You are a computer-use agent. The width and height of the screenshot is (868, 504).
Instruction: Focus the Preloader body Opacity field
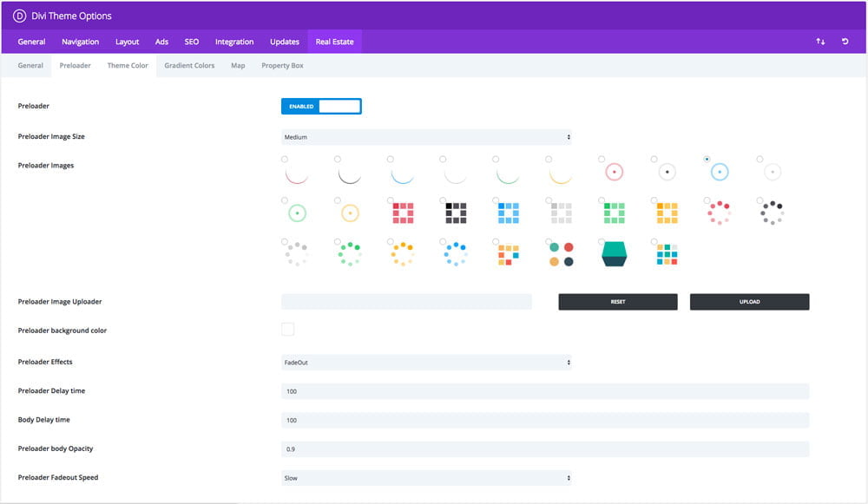(x=545, y=448)
